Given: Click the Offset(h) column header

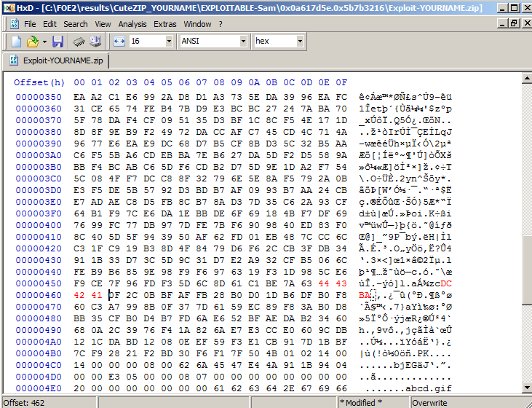Looking at the screenshot, I should click(x=39, y=82).
